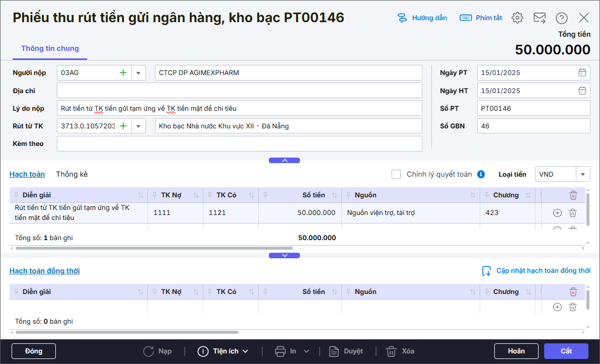Add row with plus icon in Hạch toán đồng thời
The width and height of the screenshot is (600, 364).
tap(557, 307)
